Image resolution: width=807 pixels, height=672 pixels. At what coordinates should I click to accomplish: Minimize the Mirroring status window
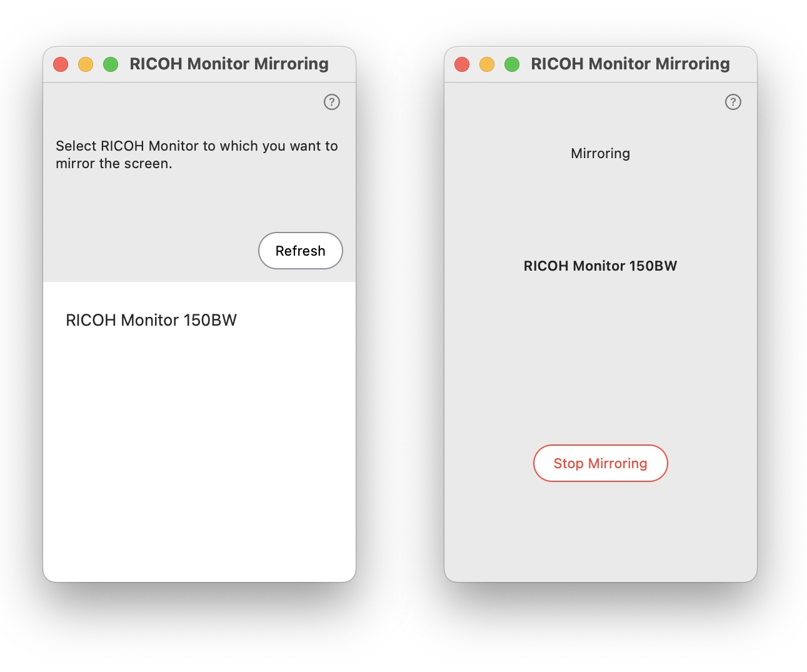487,64
